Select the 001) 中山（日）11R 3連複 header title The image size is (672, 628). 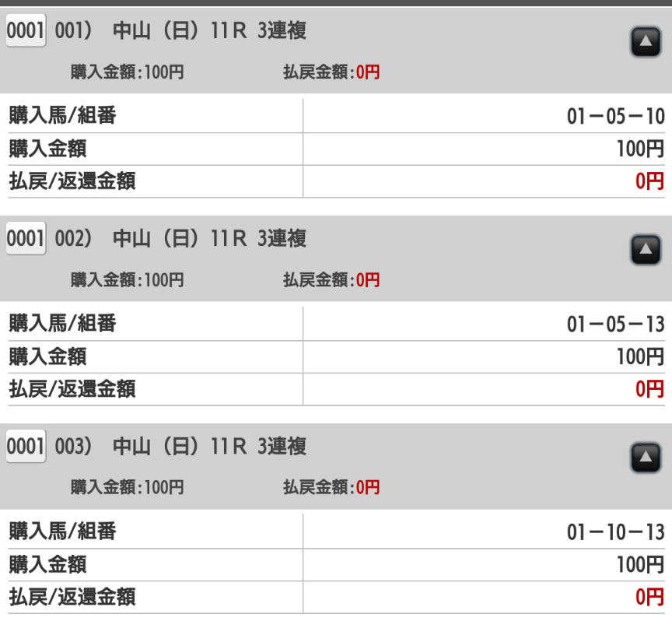tap(180, 31)
